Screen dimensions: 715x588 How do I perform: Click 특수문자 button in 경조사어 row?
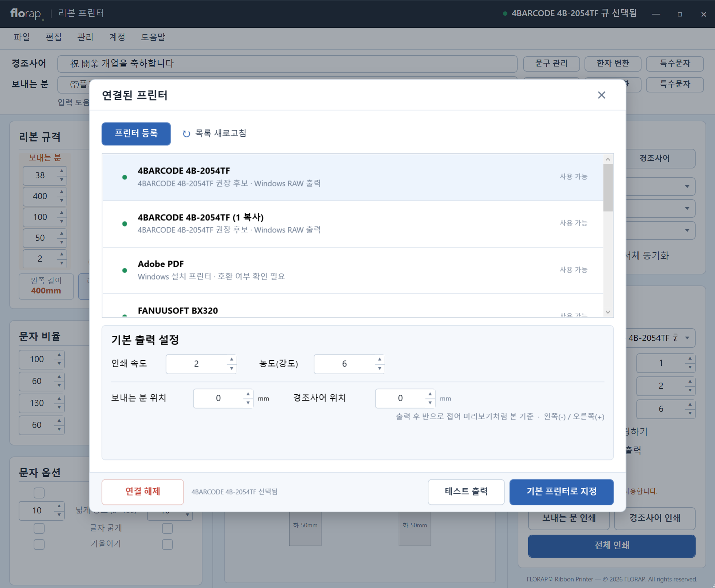pyautogui.click(x=675, y=64)
